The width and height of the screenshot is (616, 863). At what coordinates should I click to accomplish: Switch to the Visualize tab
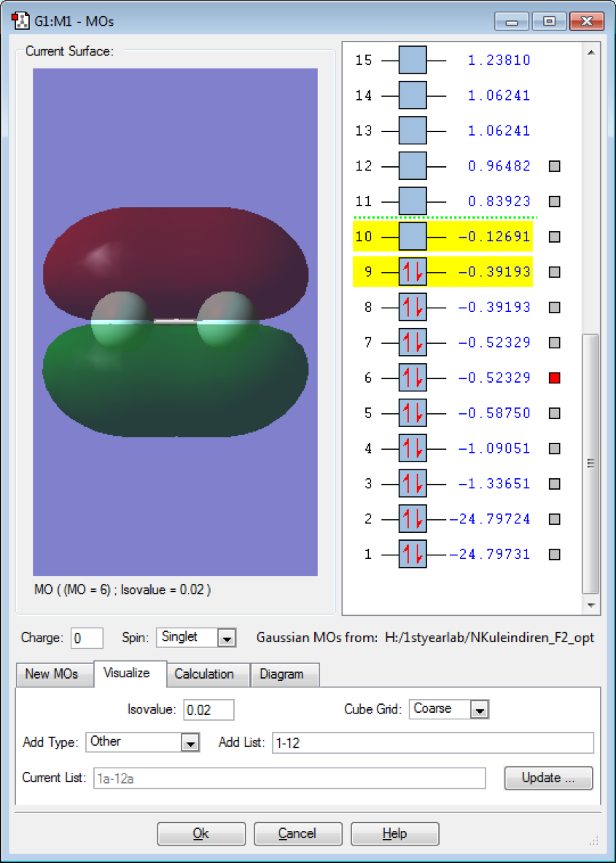130,673
